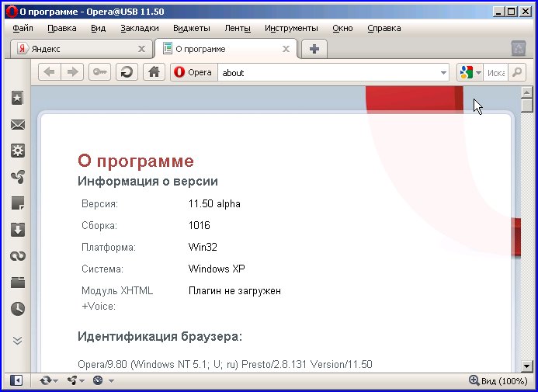
Task: Switch to the Яндекс tab
Action: point(82,49)
